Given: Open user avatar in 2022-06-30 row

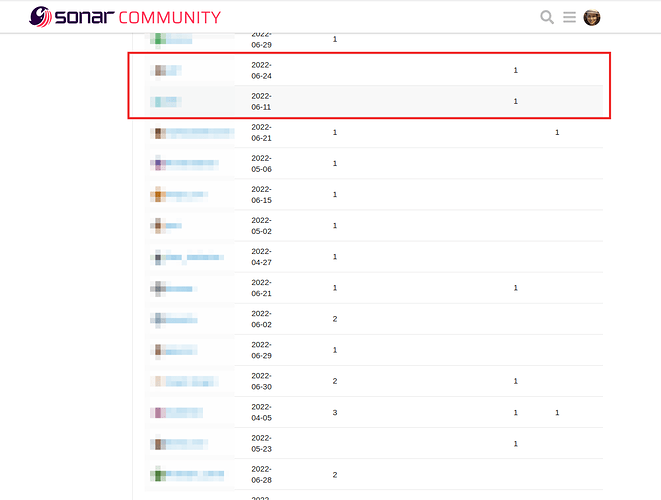Looking at the screenshot, I should (158, 382).
